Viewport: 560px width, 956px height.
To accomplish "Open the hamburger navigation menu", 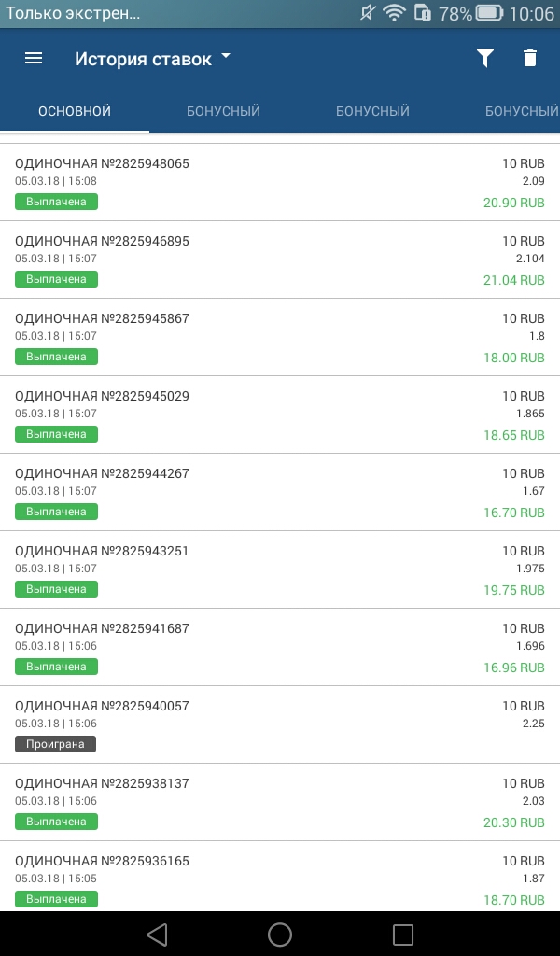I will click(34, 58).
